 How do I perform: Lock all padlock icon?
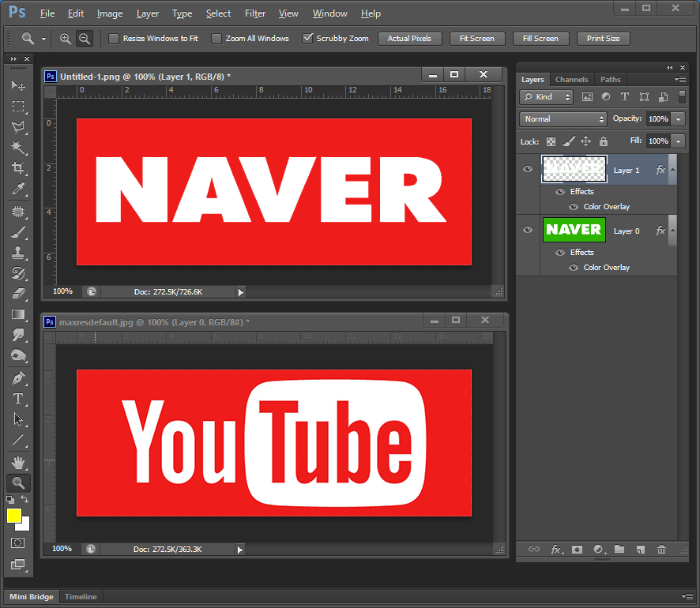click(x=604, y=141)
